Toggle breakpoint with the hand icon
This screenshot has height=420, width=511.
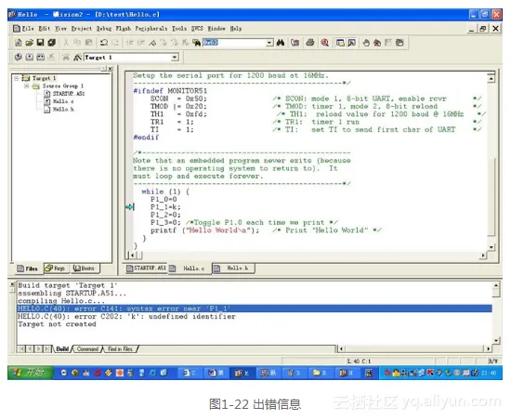coord(366,43)
